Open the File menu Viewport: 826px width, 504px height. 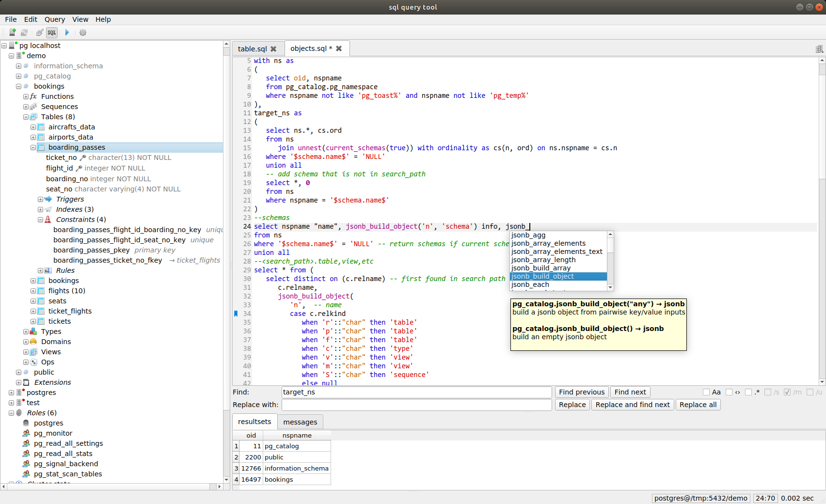[x=11, y=19]
